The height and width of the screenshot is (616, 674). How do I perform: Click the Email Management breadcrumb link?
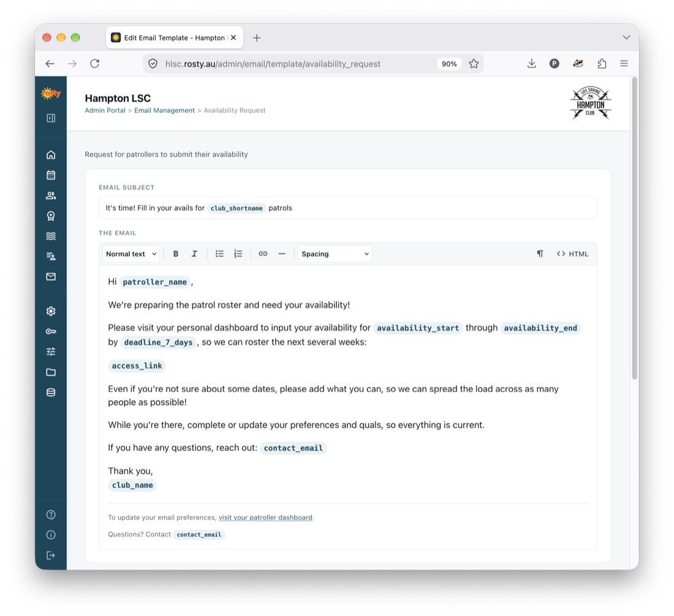[x=164, y=110]
